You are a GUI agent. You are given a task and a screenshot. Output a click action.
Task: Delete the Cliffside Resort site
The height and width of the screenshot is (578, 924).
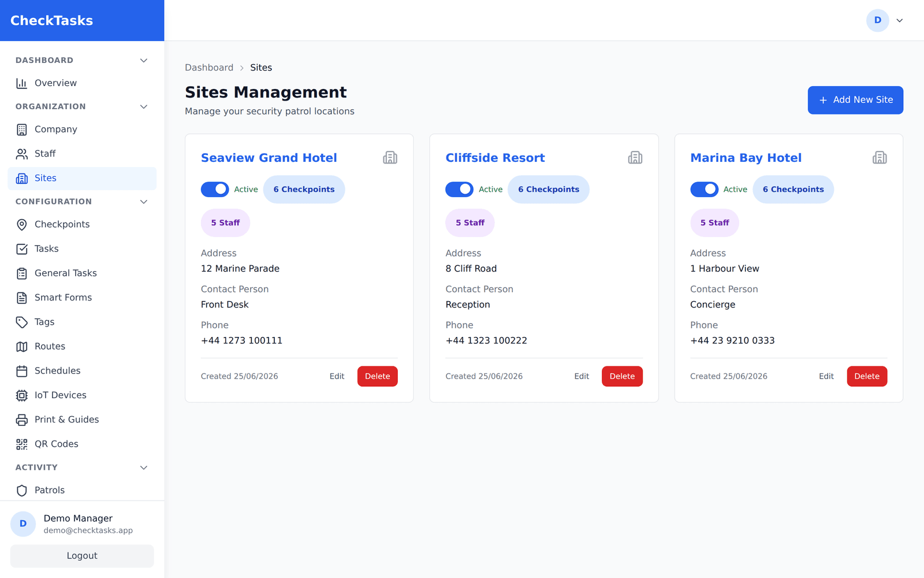point(622,376)
